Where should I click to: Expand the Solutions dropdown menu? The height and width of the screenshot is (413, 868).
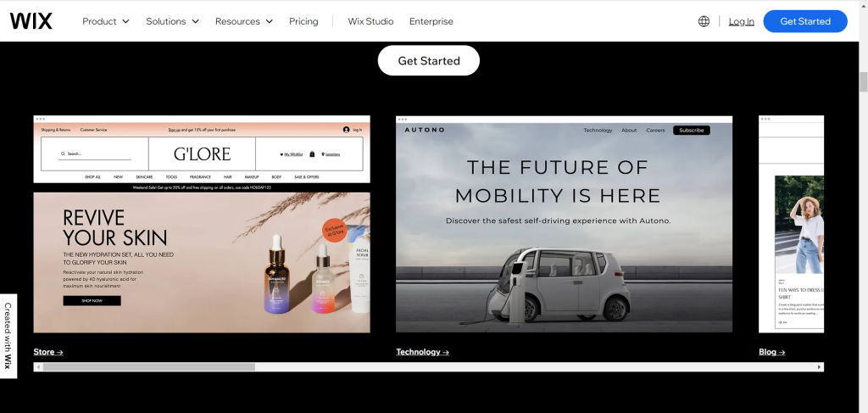pos(172,21)
